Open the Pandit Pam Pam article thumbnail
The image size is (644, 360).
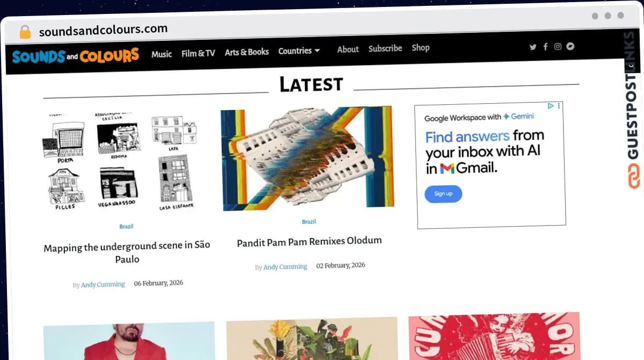(x=308, y=159)
